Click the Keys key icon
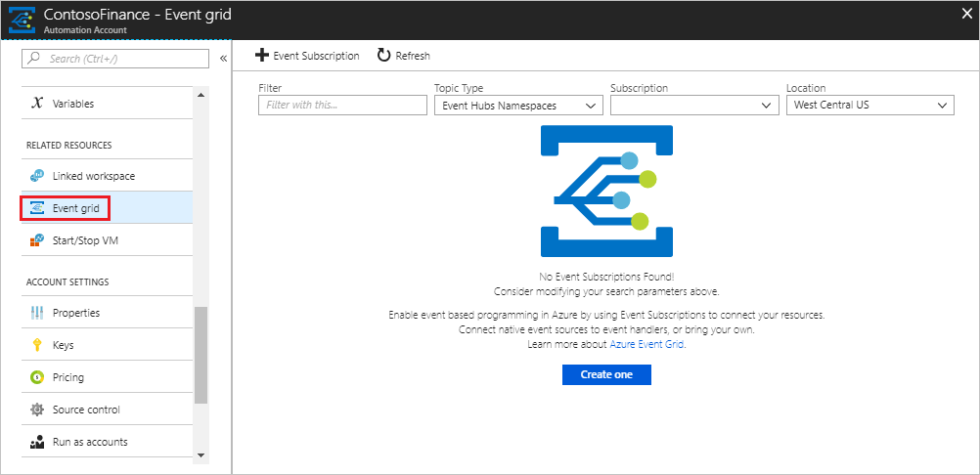Image resolution: width=980 pixels, height=475 pixels. click(37, 345)
